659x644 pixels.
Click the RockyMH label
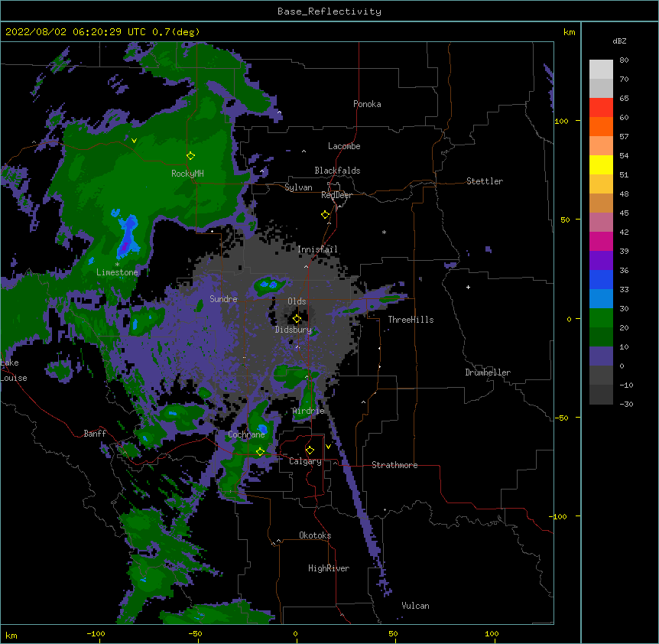[187, 174]
